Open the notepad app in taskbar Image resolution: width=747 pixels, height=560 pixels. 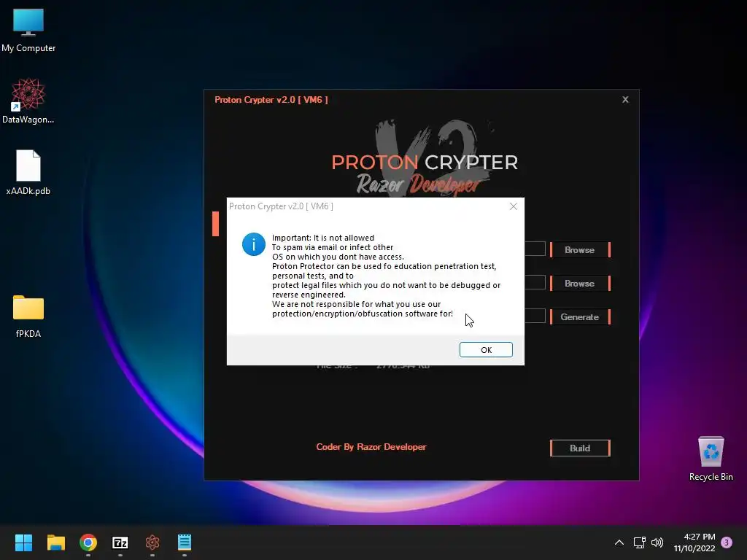[185, 542]
